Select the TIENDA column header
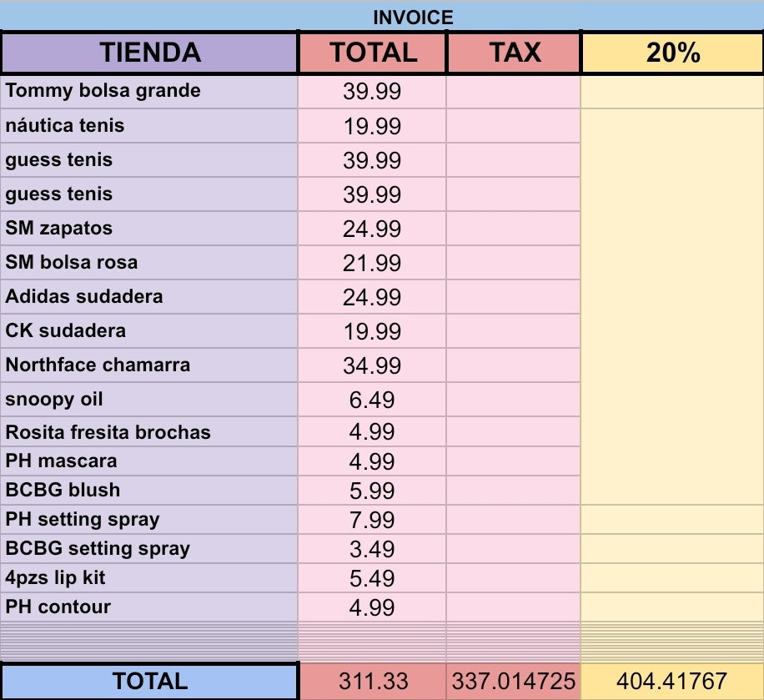Image resolution: width=764 pixels, height=700 pixels. pyautogui.click(x=150, y=53)
